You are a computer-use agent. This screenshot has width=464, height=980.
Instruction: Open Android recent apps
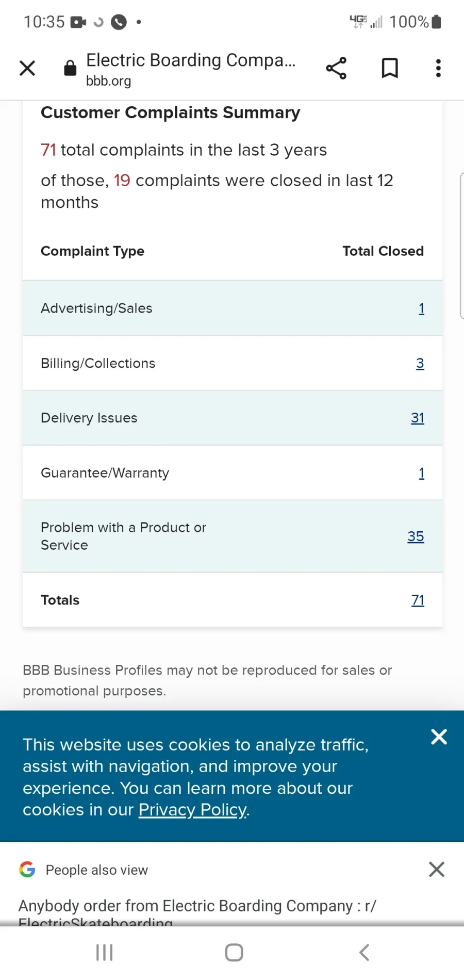point(104,953)
